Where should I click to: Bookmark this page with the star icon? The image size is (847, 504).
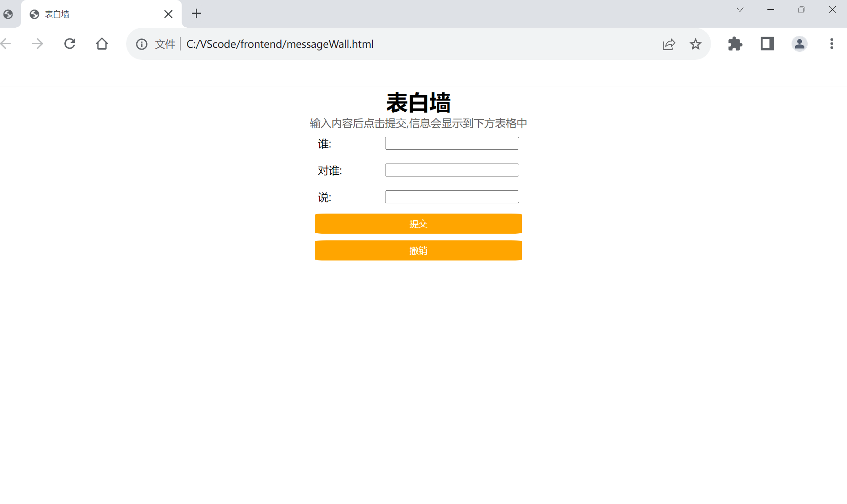[x=695, y=44]
